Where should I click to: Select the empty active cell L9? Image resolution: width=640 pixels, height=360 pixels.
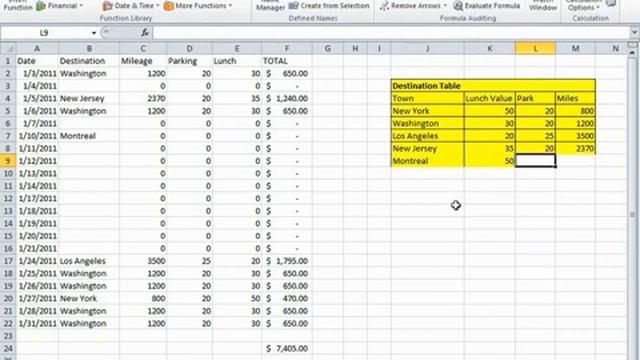tap(535, 161)
